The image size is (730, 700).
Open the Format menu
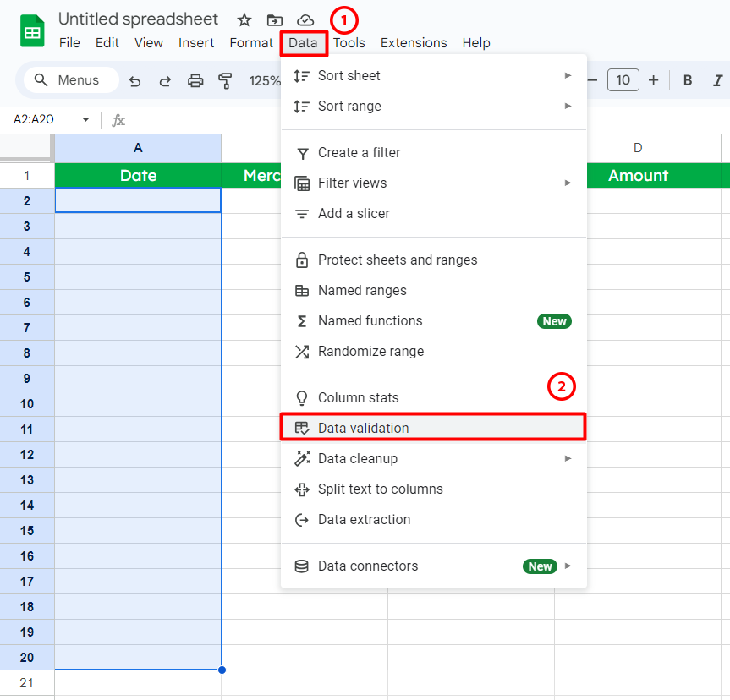point(251,43)
